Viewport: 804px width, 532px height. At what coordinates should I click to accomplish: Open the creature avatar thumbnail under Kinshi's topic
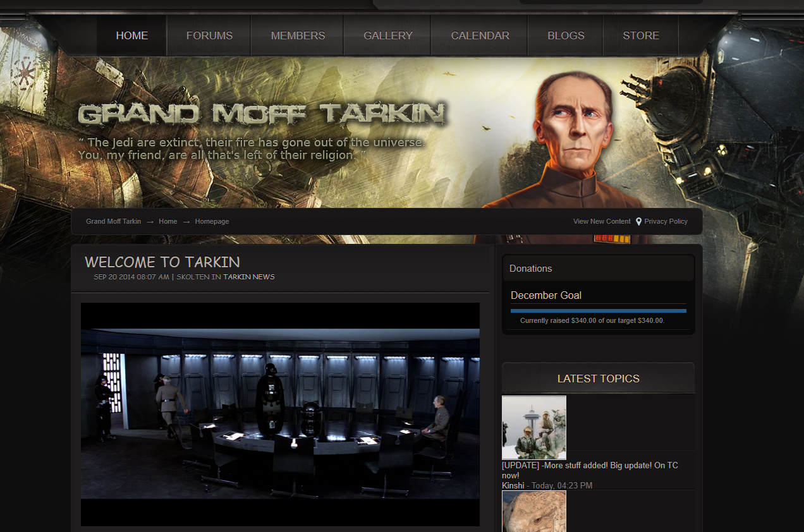534,511
